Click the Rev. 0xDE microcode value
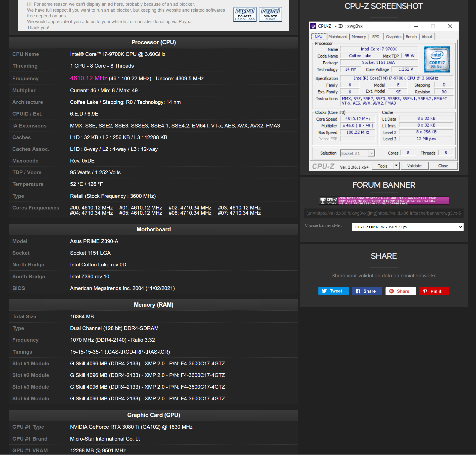 (82, 161)
